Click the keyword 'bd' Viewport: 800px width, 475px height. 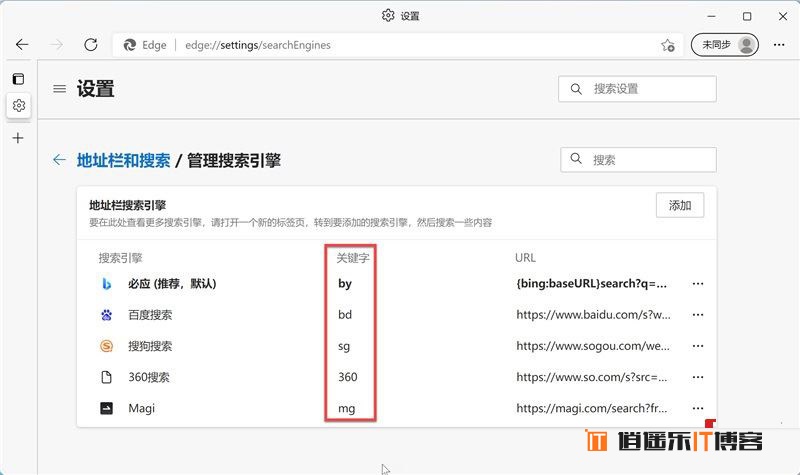tap(345, 315)
